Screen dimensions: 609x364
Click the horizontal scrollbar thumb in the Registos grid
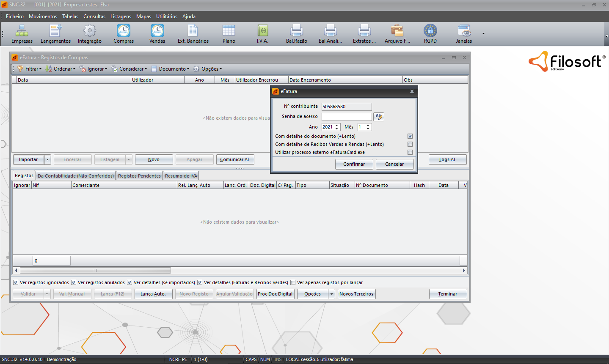click(95, 271)
